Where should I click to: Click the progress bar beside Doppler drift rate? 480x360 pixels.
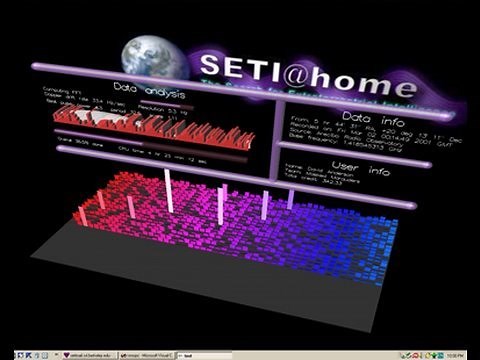pyautogui.click(x=167, y=104)
